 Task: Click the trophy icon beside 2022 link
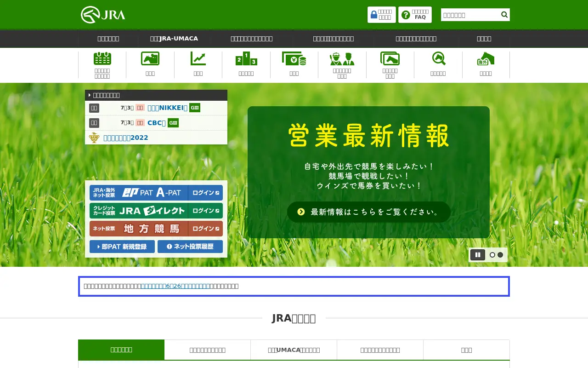pyautogui.click(x=94, y=138)
